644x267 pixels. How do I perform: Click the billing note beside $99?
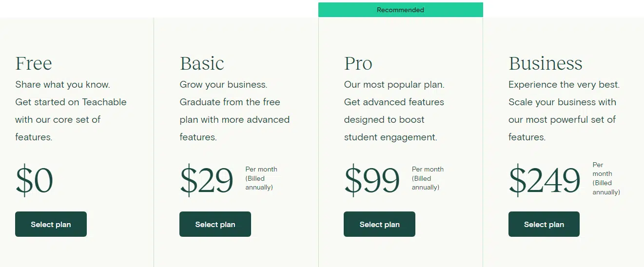click(428, 178)
